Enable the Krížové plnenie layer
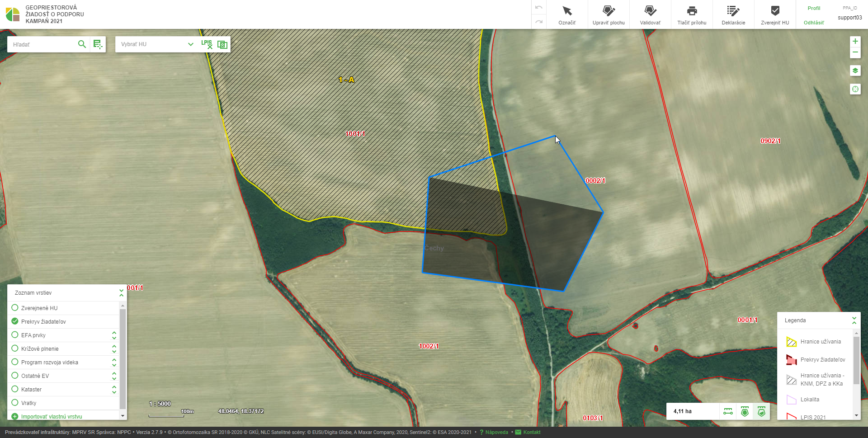 coord(15,349)
